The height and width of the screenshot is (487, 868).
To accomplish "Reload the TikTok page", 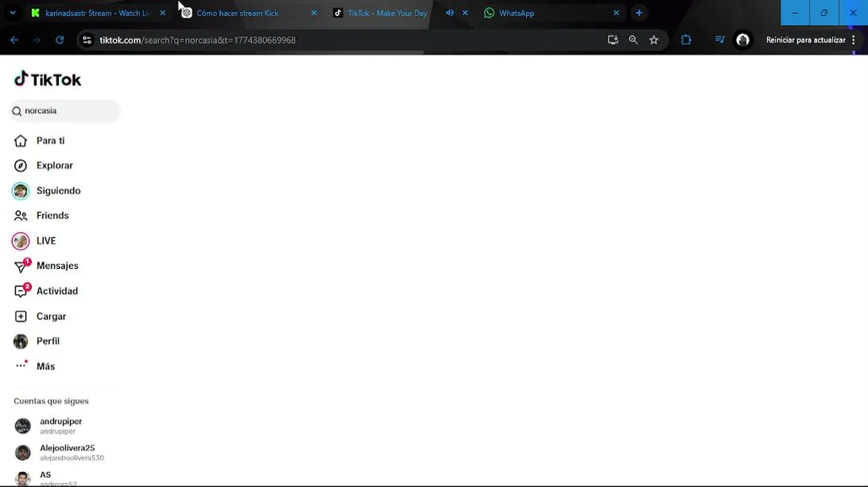I will click(x=59, y=40).
